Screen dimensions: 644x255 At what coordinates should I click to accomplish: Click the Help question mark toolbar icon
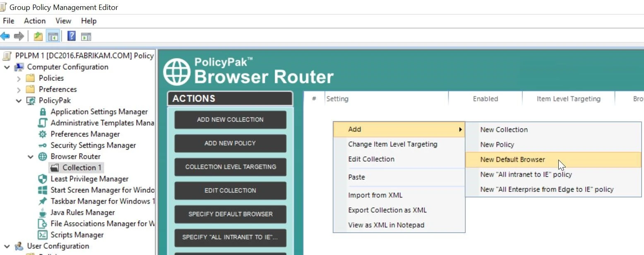[x=71, y=36]
